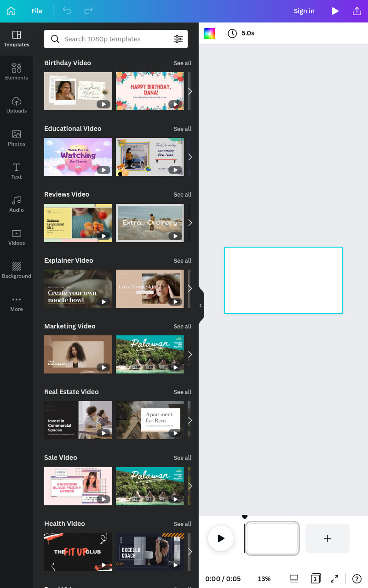The width and height of the screenshot is (368, 588).
Task: Expand next Real Estate Video templates with arrow
Action: [x=190, y=420]
